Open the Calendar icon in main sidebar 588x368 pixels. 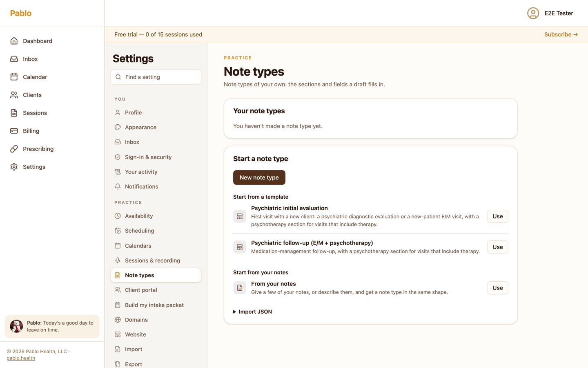(14, 77)
